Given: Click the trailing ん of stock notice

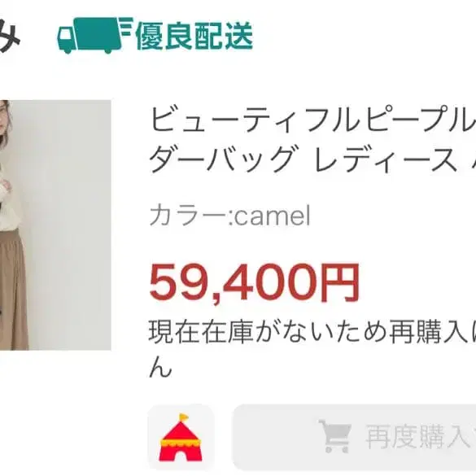Looking at the screenshot, I should tap(160, 369).
